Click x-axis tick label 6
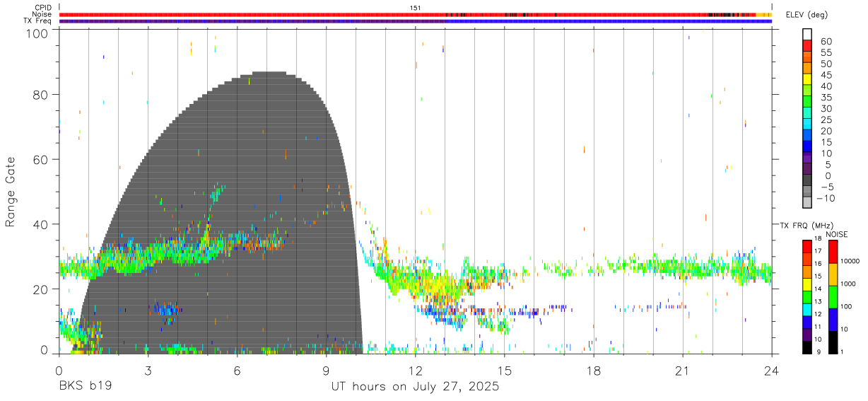 [x=237, y=370]
